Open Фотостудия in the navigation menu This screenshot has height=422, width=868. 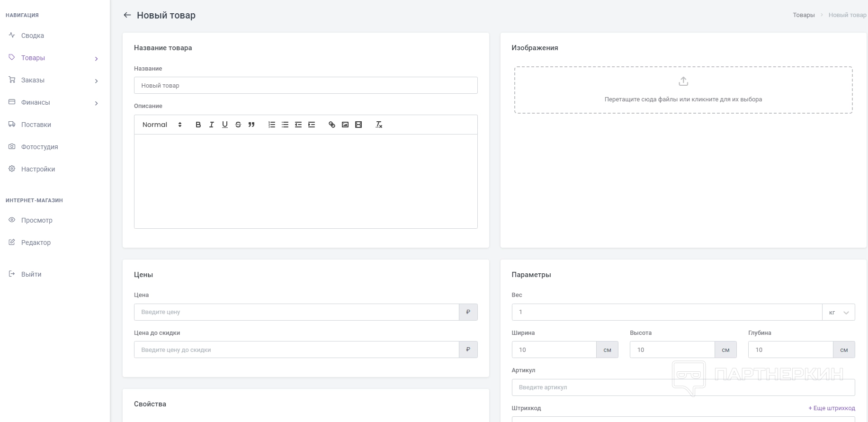(39, 147)
